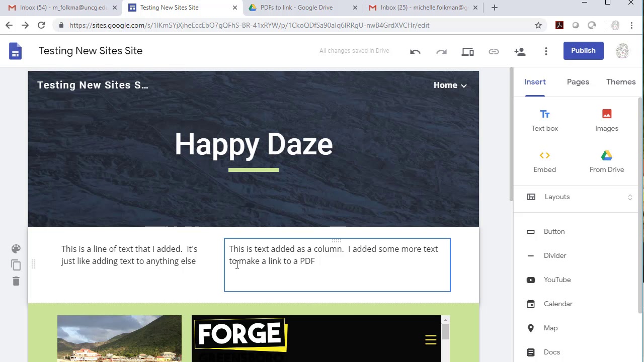Click the Google Sites logo icon
This screenshot has height=362, width=644.
point(16,51)
